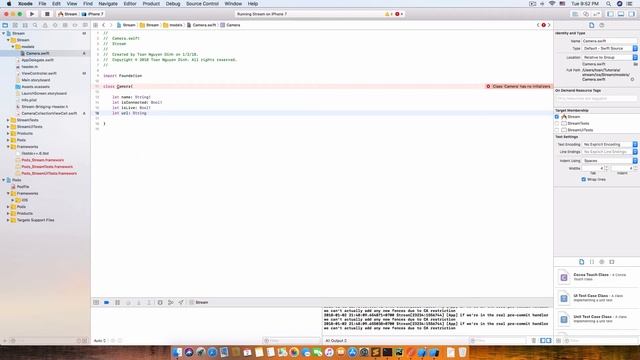Open the Find navigator magnifier icon
The width and height of the screenshot is (640, 360).
pyautogui.click(x=35, y=25)
